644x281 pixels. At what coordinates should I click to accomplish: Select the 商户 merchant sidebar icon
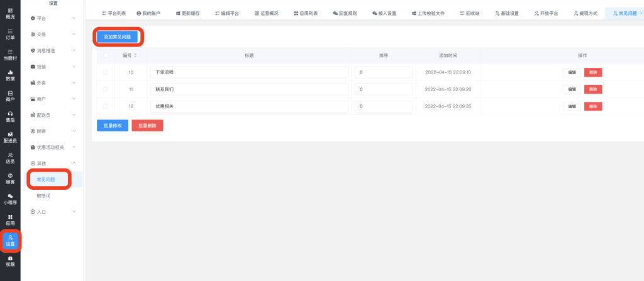pyautogui.click(x=10, y=96)
